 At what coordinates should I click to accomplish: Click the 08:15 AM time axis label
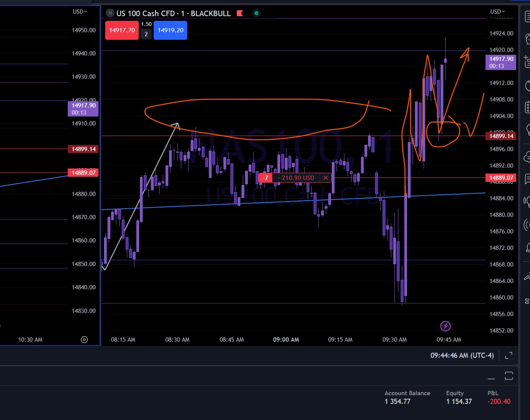(123, 340)
